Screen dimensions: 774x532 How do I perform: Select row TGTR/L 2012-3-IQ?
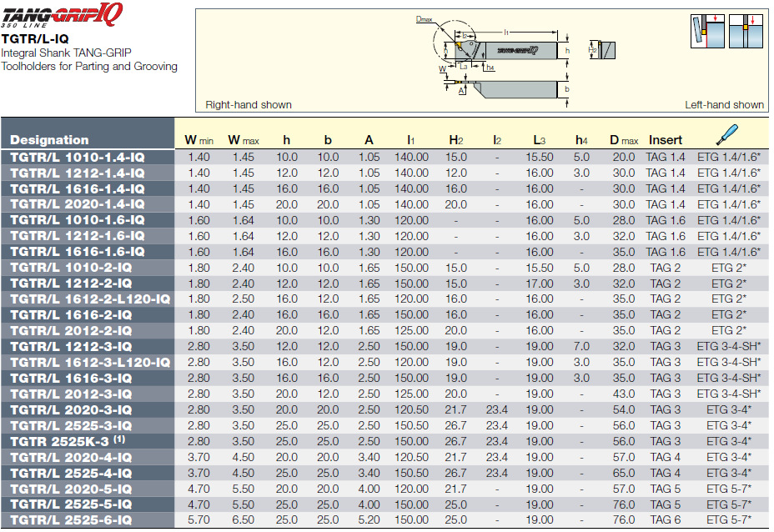(x=385, y=394)
